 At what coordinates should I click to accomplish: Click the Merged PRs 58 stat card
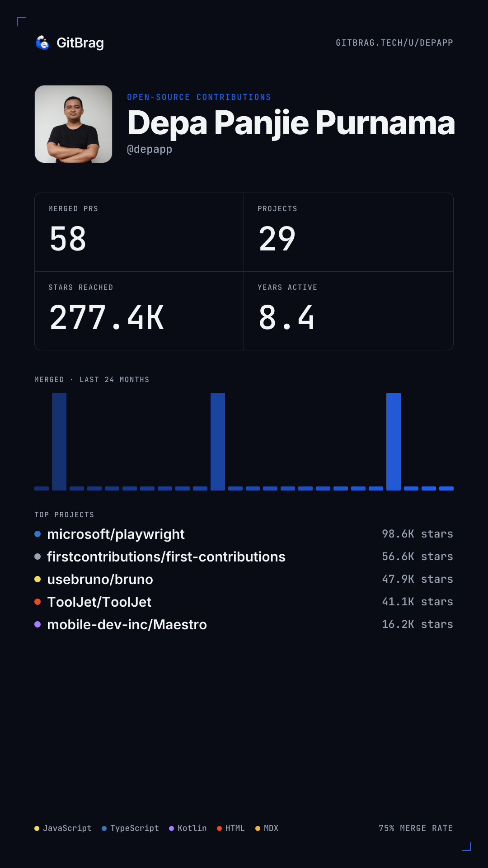click(139, 232)
